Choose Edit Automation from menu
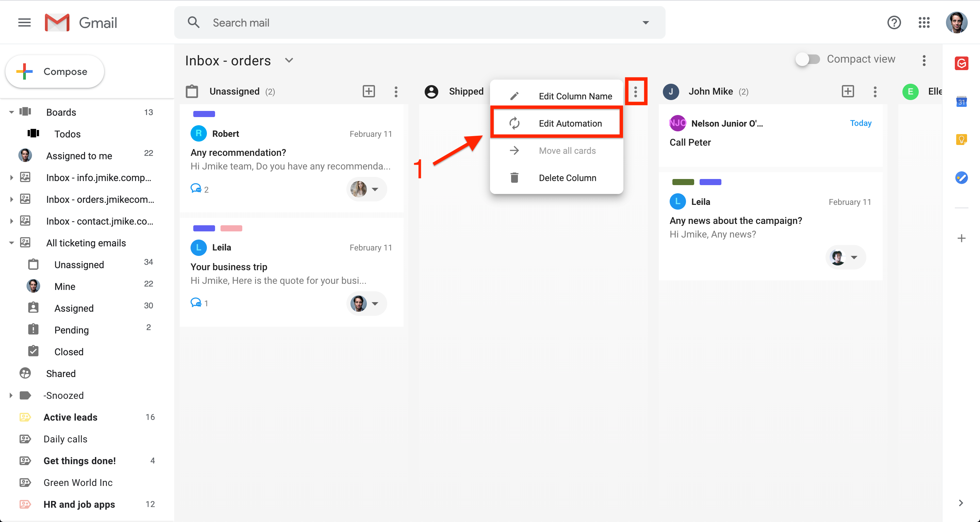Image resolution: width=980 pixels, height=522 pixels. pyautogui.click(x=557, y=123)
